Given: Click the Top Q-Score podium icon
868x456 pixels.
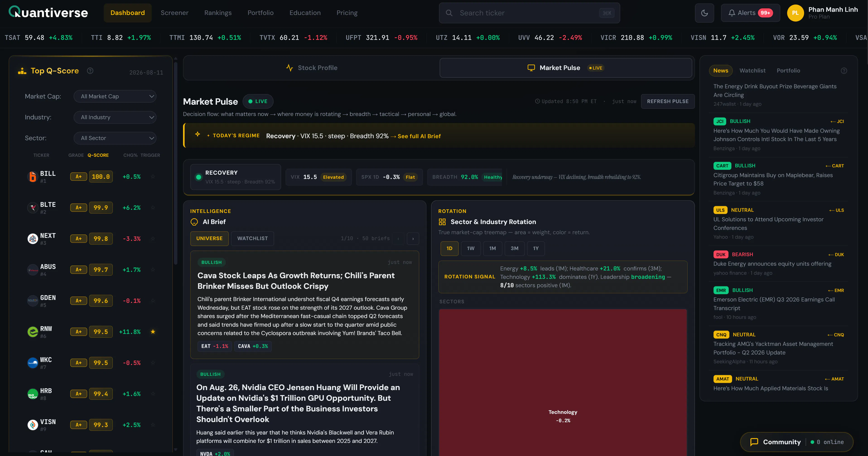Looking at the screenshot, I should click(x=22, y=71).
